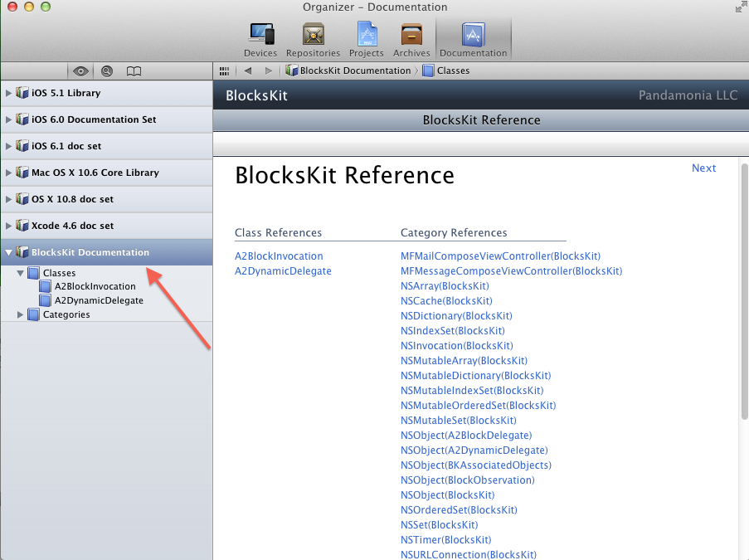Image resolution: width=749 pixels, height=560 pixels.
Task: Switch to the Search (magnifier) navigator mode
Action: tap(107, 71)
